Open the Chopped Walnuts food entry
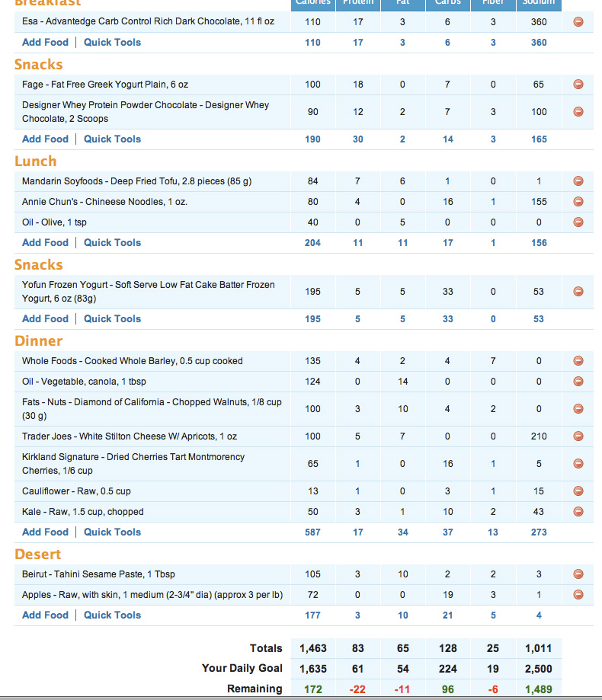This screenshot has width=602, height=700. (152, 408)
